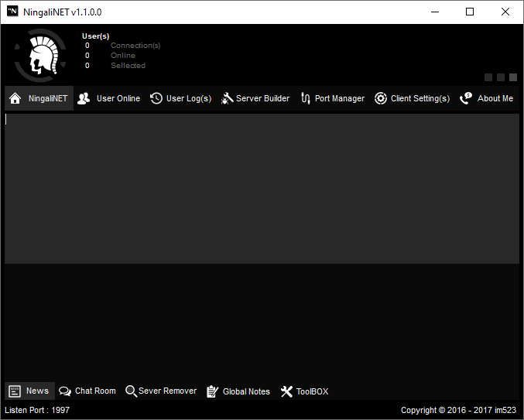
Task: Click the User Log(s) history clock icon
Action: (x=156, y=99)
